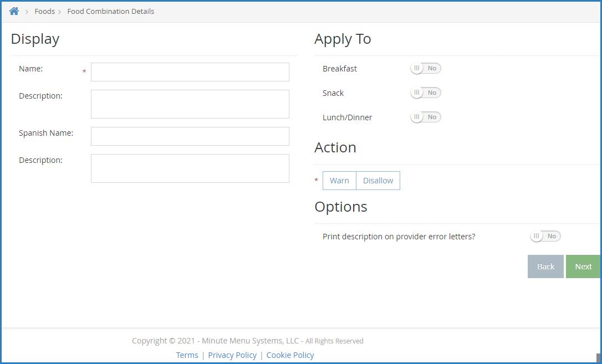
Task: Click the Action section heading
Action: coord(335,148)
